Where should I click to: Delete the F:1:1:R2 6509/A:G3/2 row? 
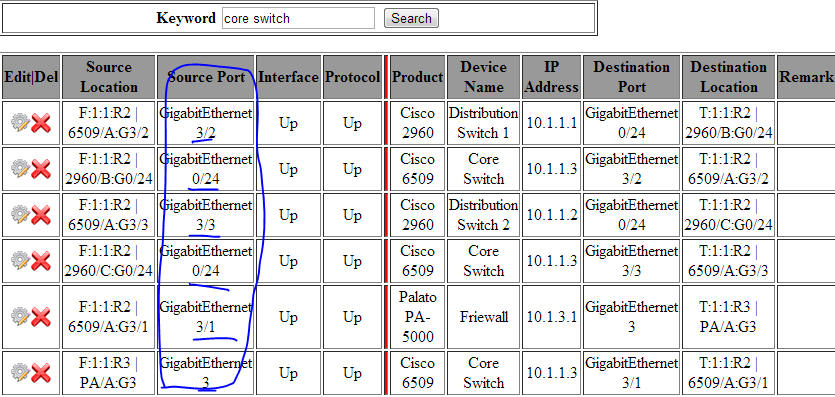[x=41, y=123]
